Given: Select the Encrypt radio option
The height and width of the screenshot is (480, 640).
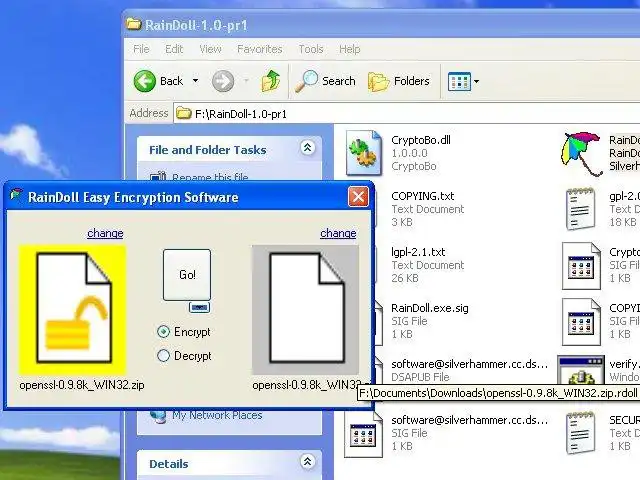Looking at the screenshot, I should 184,332.
